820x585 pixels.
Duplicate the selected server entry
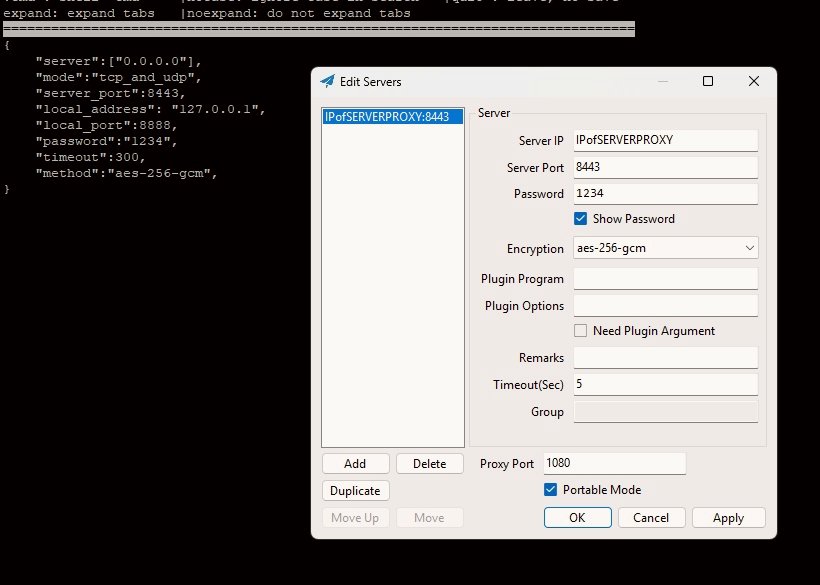tap(355, 491)
